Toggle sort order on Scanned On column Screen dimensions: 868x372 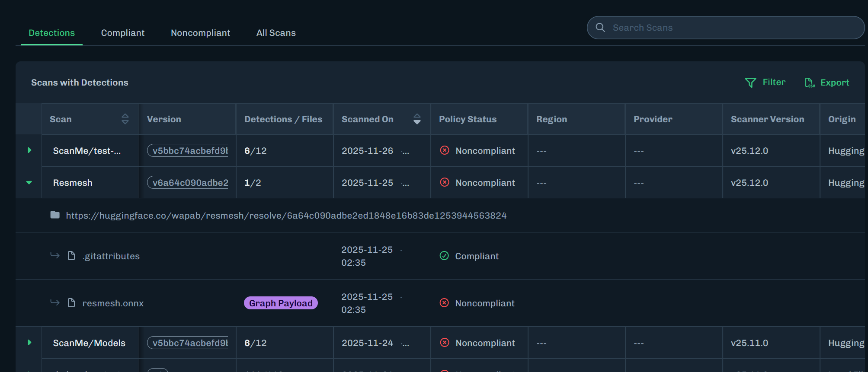click(x=417, y=119)
